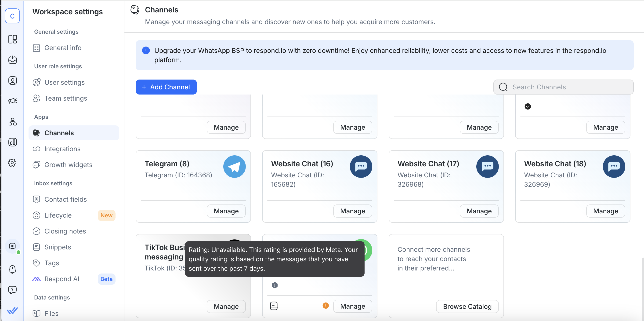Open Respond AI settings
This screenshot has height=321, width=644.
point(62,279)
